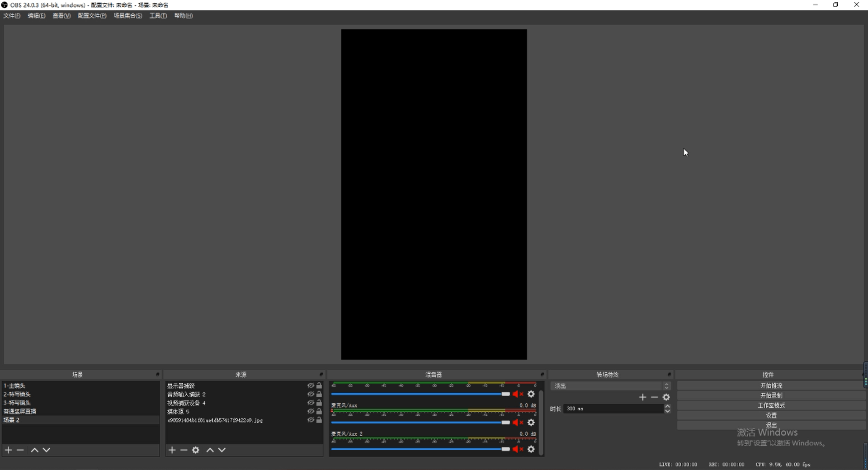Open the 查看(V) menu
868x470 pixels.
coord(61,16)
